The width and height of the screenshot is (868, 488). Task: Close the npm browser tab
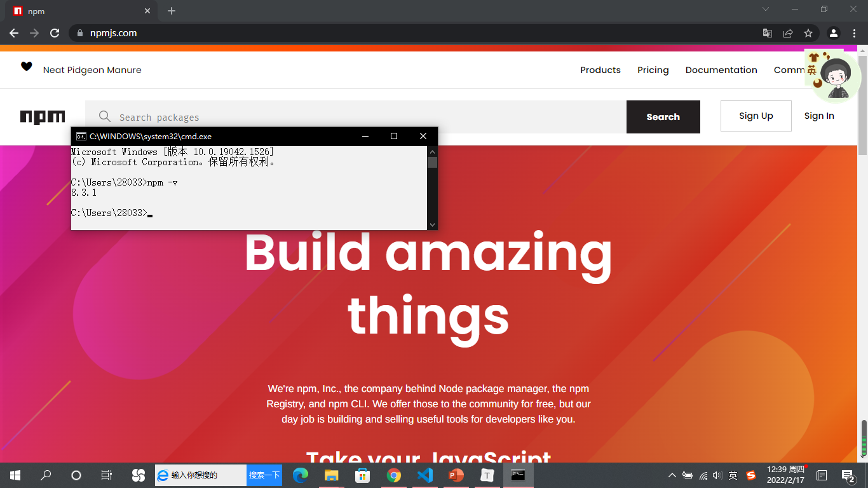point(147,11)
